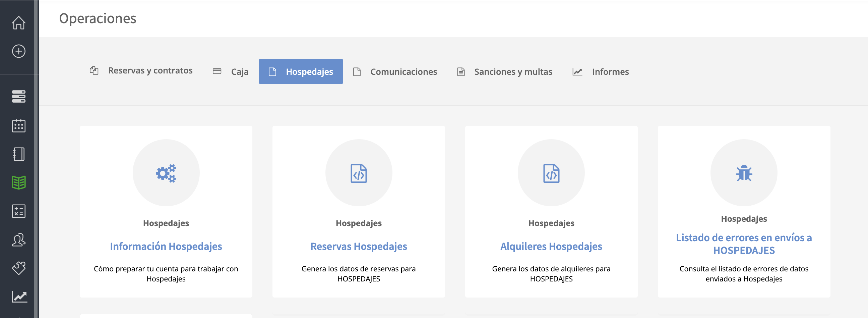Open the notebook icon in sidebar
Screen dimensions: 868x318
(x=18, y=154)
